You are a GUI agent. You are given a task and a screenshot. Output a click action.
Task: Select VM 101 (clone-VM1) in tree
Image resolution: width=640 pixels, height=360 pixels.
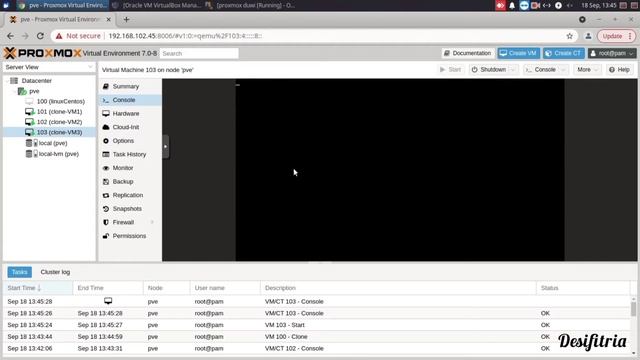click(x=59, y=111)
